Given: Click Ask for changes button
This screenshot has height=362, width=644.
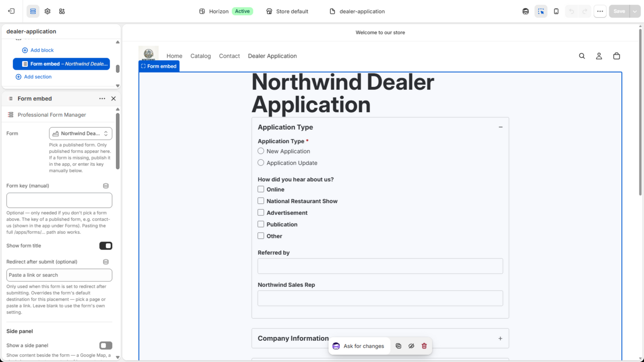Looking at the screenshot, I should tap(359, 346).
